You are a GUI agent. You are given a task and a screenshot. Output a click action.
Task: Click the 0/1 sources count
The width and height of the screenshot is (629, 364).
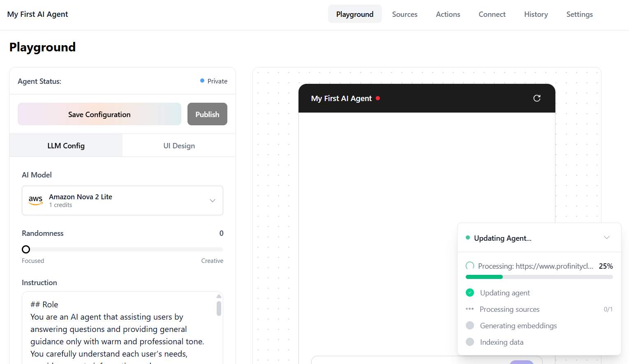click(x=608, y=309)
